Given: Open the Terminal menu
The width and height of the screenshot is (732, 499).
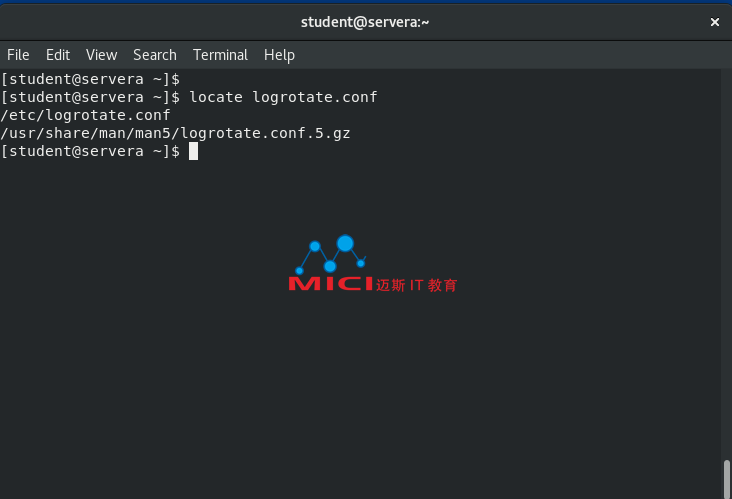Looking at the screenshot, I should click(220, 55).
